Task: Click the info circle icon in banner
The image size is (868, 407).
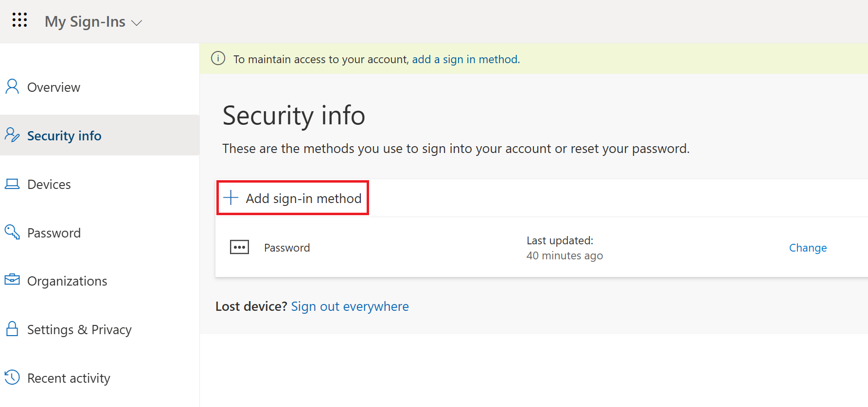Action: (218, 58)
